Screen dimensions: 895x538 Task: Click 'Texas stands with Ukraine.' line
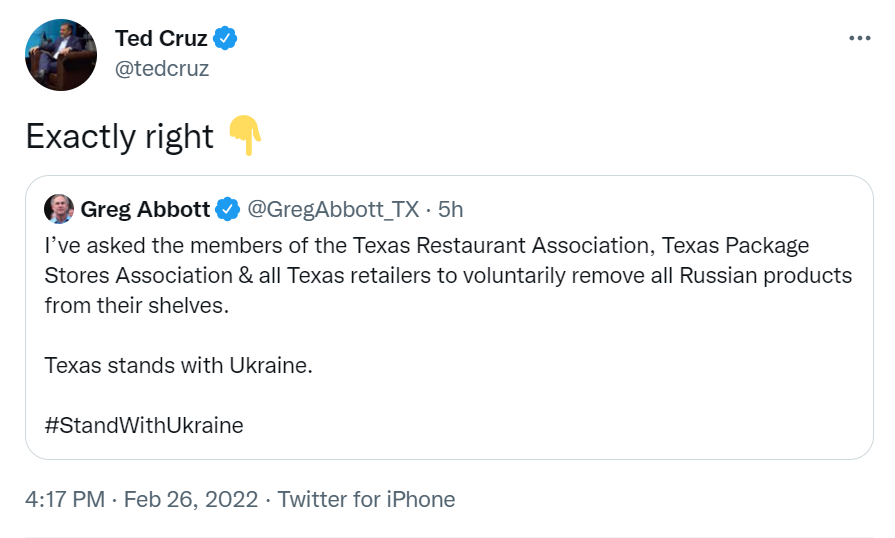pyautogui.click(x=179, y=365)
